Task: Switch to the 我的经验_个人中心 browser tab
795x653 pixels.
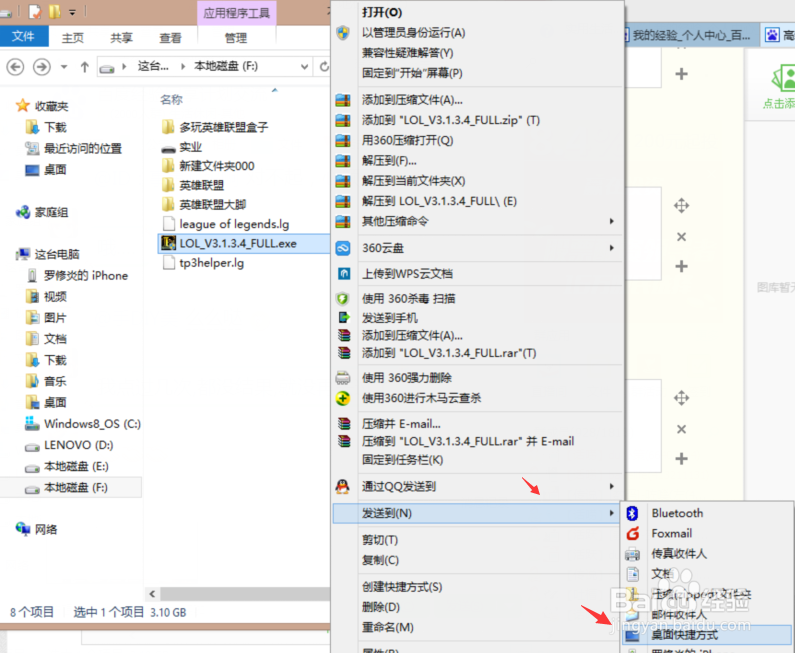Action: tap(691, 35)
